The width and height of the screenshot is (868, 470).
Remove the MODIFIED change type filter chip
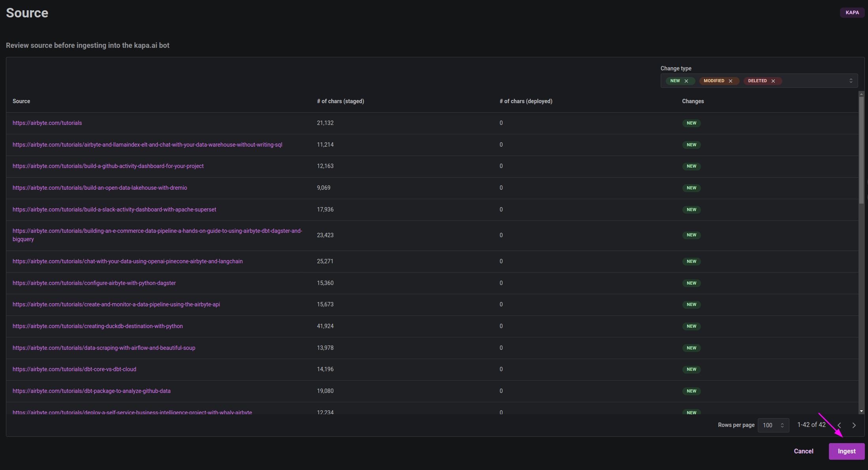[731, 81]
